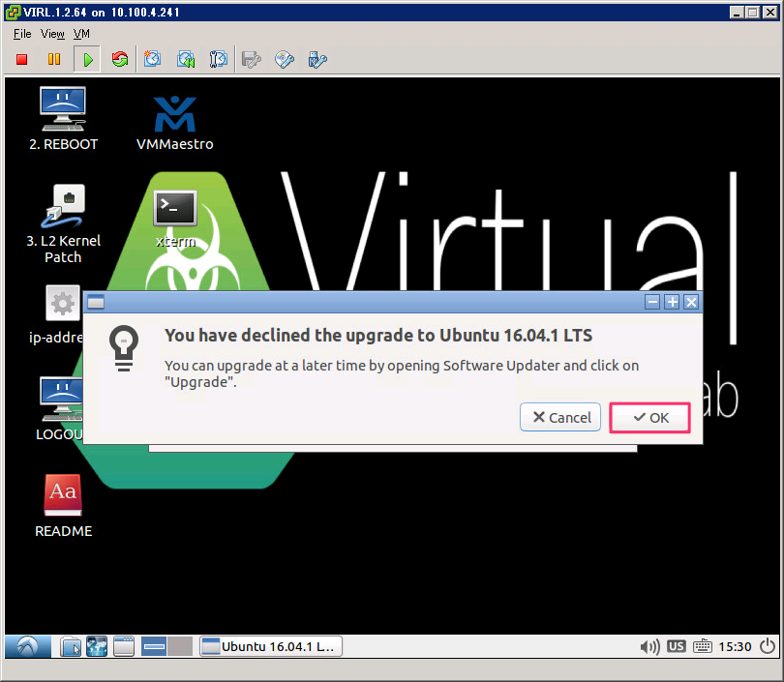Click the minimize-all-windows panel icon
Image resolution: width=784 pixels, height=682 pixels.
124,646
